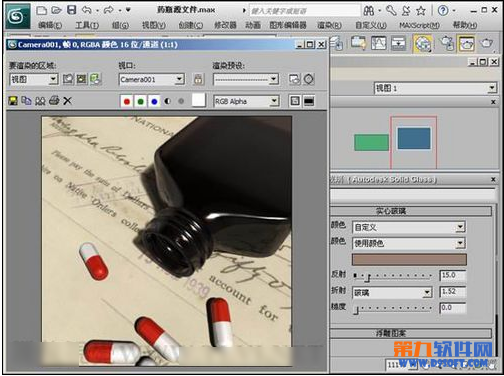
Task: Open the 自定义(U) menu
Action: pos(371,25)
